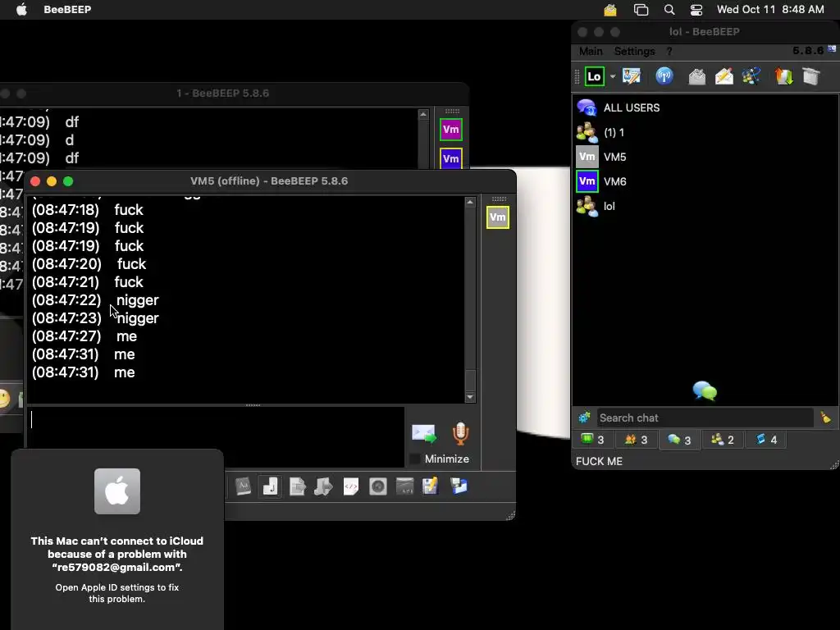This screenshot has width=840, height=630.
Task: Select ALL USERS chat in the list
Action: 705,107
